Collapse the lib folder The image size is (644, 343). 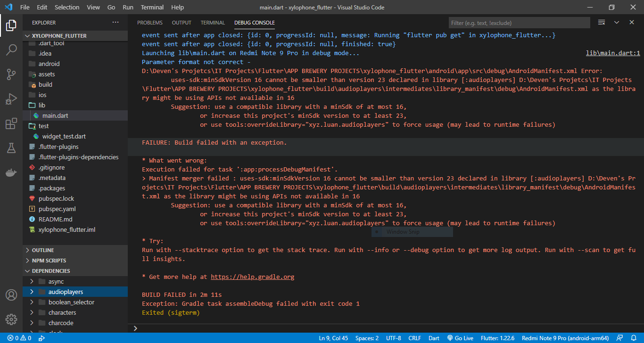75,106
